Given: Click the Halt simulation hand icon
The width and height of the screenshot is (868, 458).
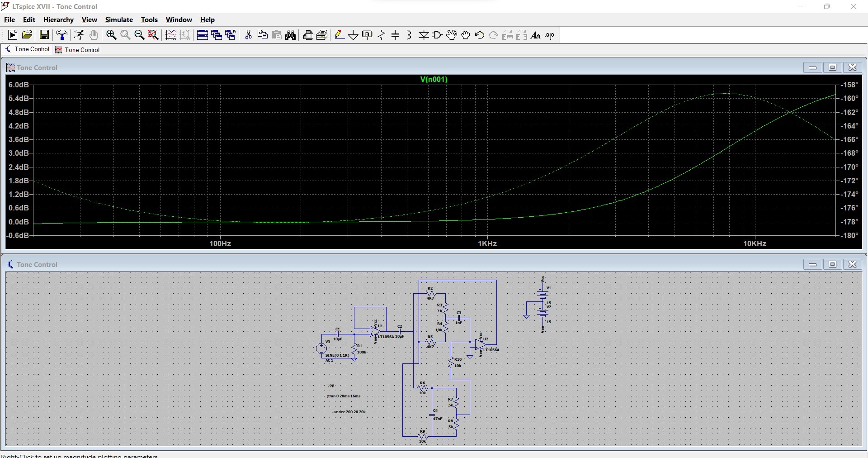Looking at the screenshot, I should point(94,35).
